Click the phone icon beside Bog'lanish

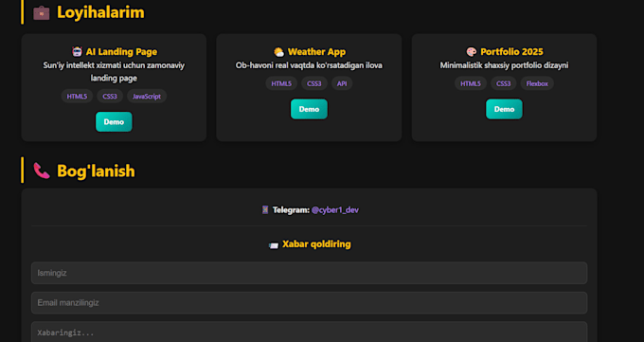click(x=42, y=171)
